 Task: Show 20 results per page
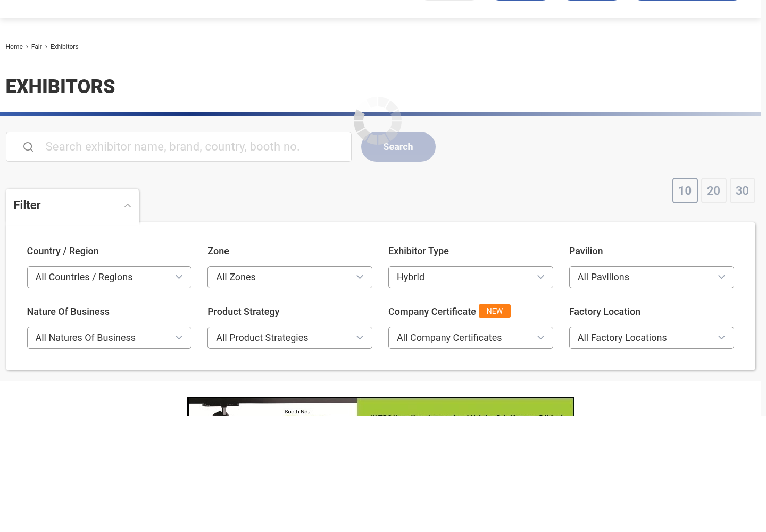[x=714, y=190]
